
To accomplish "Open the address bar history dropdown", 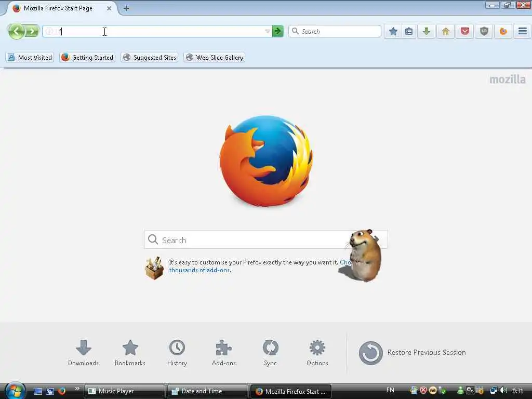I will pyautogui.click(x=268, y=32).
